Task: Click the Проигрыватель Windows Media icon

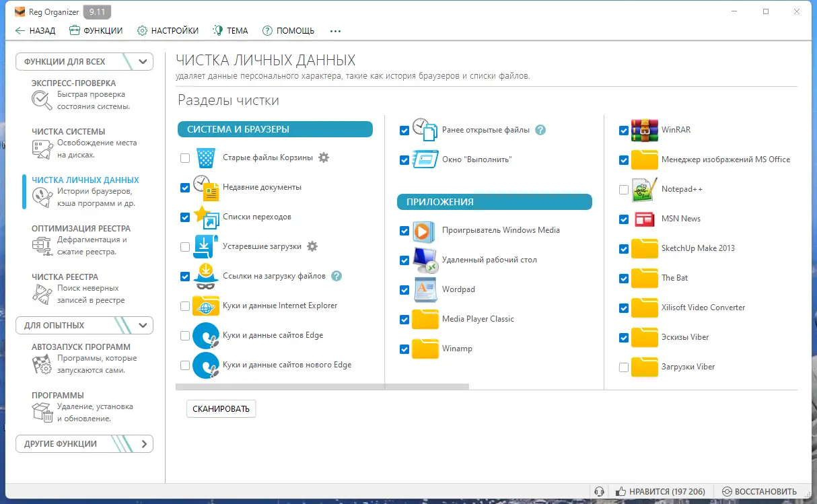Action: (423, 231)
